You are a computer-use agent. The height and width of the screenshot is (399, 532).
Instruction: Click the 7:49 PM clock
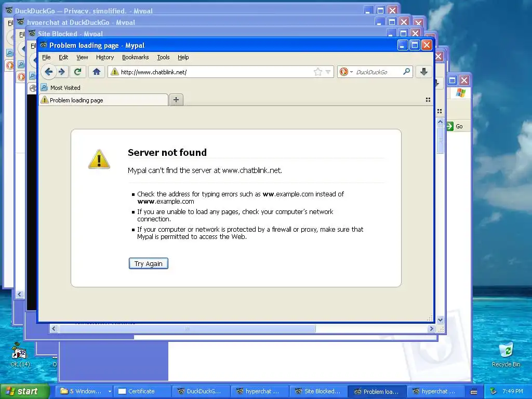click(x=513, y=391)
